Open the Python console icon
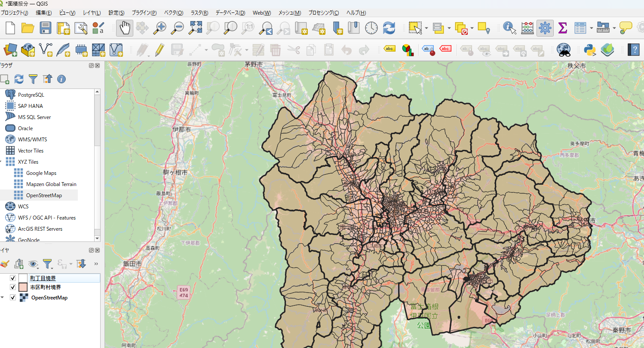This screenshot has width=644, height=348. point(590,49)
